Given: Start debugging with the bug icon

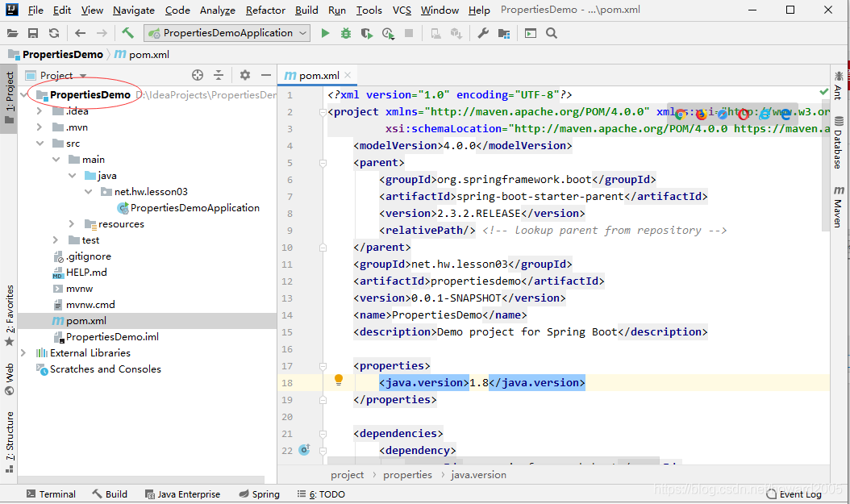Looking at the screenshot, I should coord(346,33).
